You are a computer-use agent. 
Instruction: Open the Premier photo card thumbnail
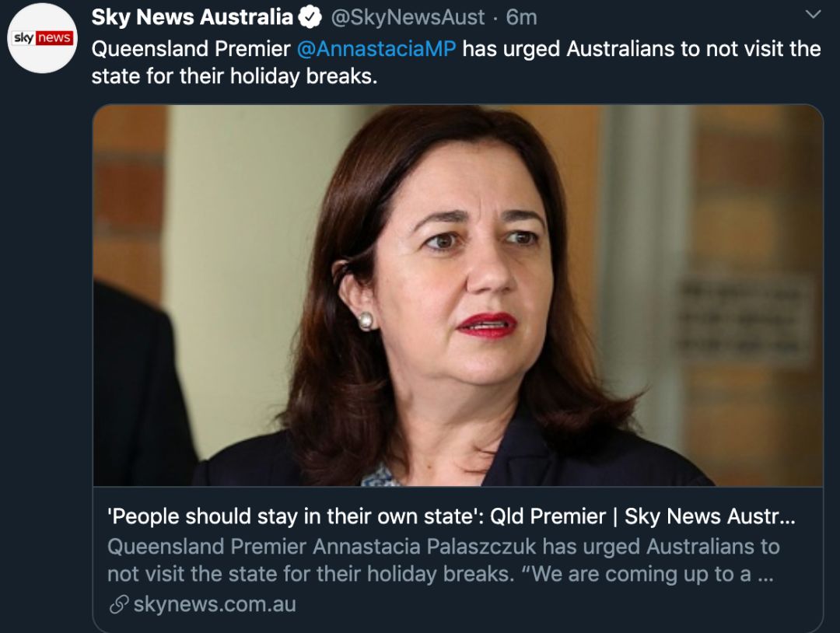pos(458,295)
